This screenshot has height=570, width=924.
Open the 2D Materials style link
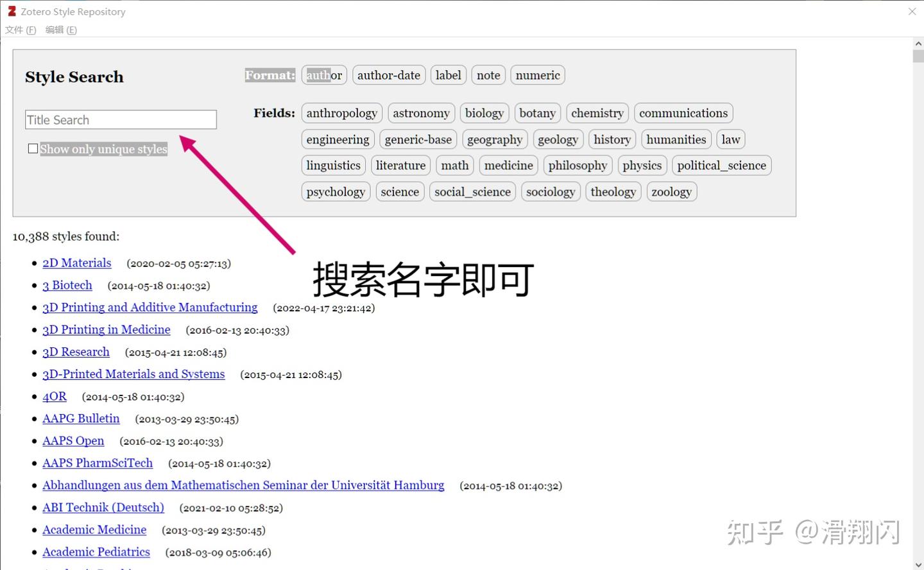point(77,263)
